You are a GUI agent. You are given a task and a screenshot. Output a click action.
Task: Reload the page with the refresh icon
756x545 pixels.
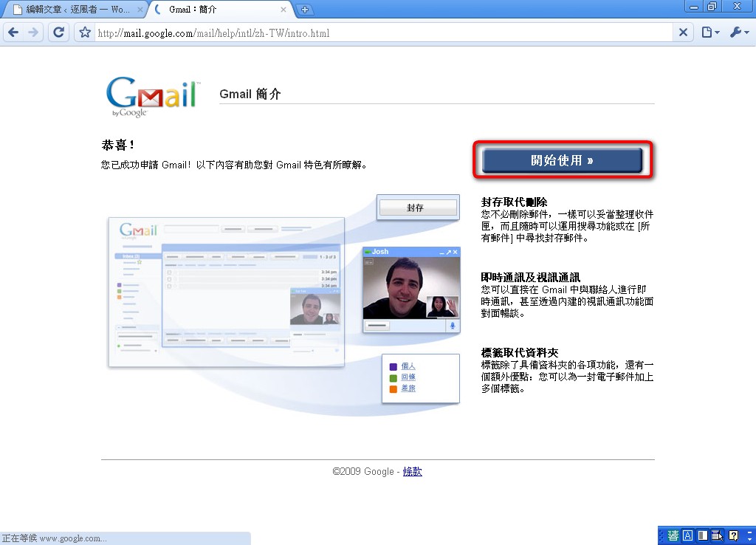pyautogui.click(x=59, y=32)
